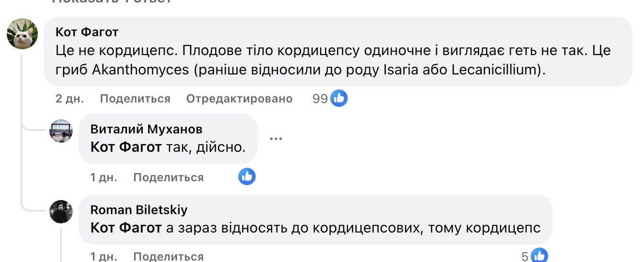
Task: Click '1 дн.' timestamp under Roman Biletskiy's reply
Action: click(x=104, y=256)
